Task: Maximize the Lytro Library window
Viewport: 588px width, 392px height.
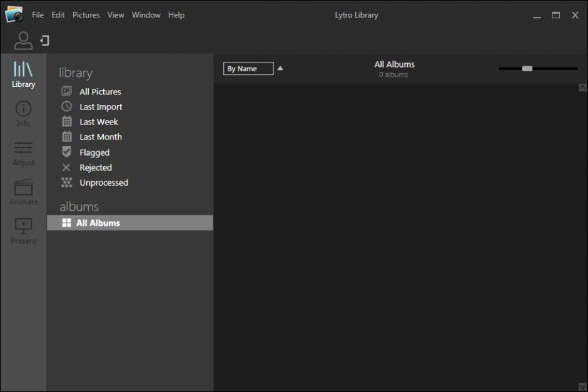Action: pyautogui.click(x=555, y=15)
